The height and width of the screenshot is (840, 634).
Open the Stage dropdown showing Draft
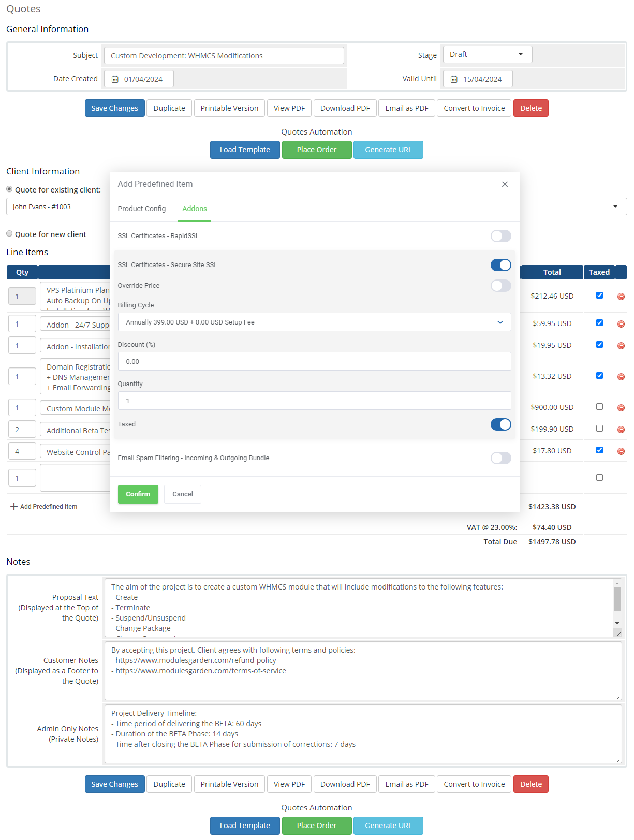pos(488,54)
